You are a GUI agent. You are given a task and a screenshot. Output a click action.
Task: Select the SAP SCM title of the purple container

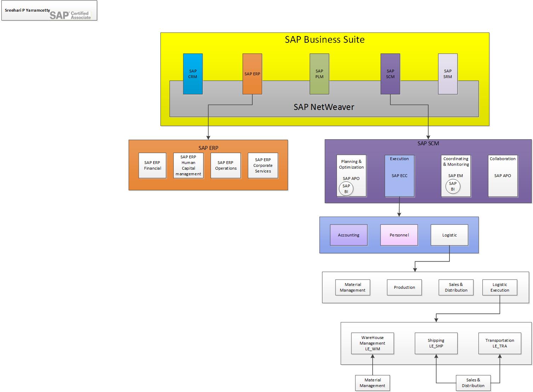(428, 143)
